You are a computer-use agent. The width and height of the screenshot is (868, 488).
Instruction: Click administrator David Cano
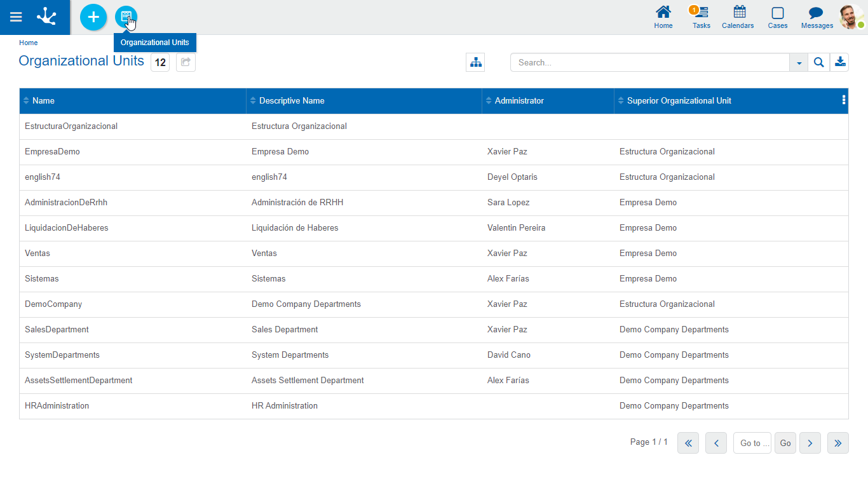coord(509,355)
